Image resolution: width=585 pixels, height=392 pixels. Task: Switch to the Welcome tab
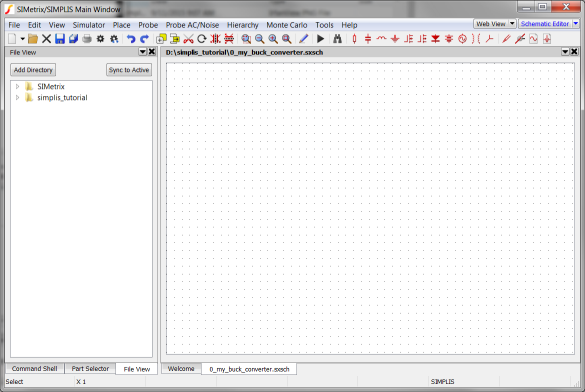click(181, 369)
